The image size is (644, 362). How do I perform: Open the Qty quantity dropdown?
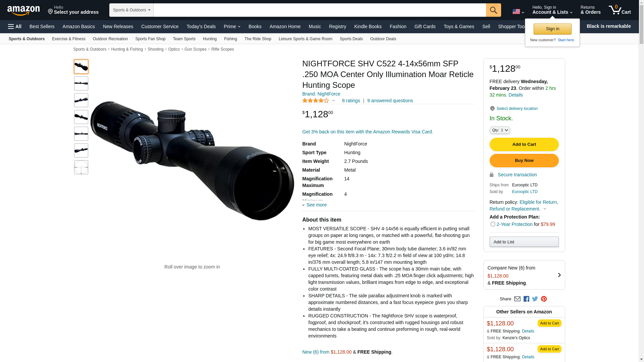tap(500, 130)
